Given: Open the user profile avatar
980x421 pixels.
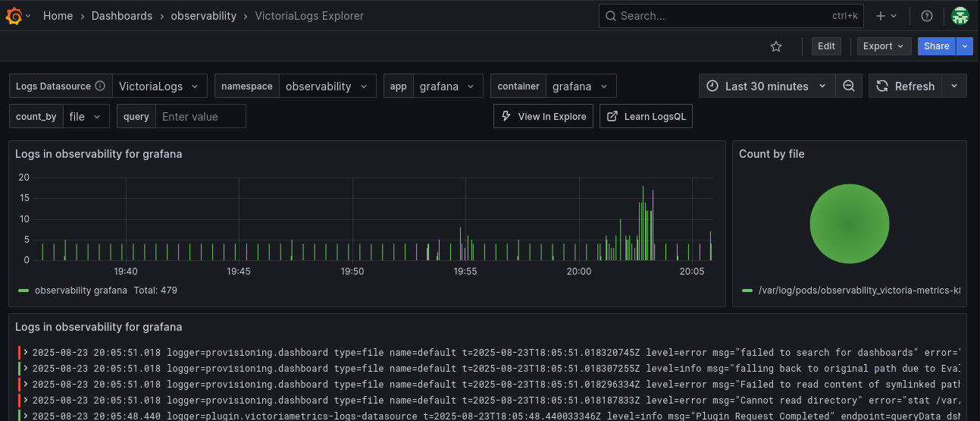Looking at the screenshot, I should (960, 15).
